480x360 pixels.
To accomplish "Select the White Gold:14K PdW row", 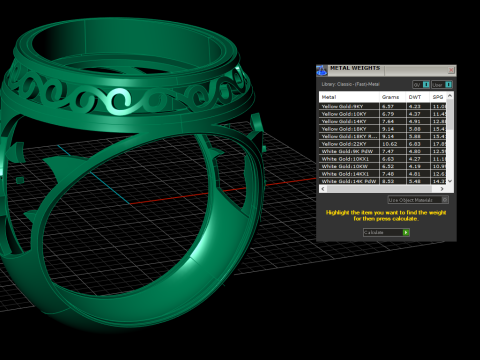I will 383,181.
